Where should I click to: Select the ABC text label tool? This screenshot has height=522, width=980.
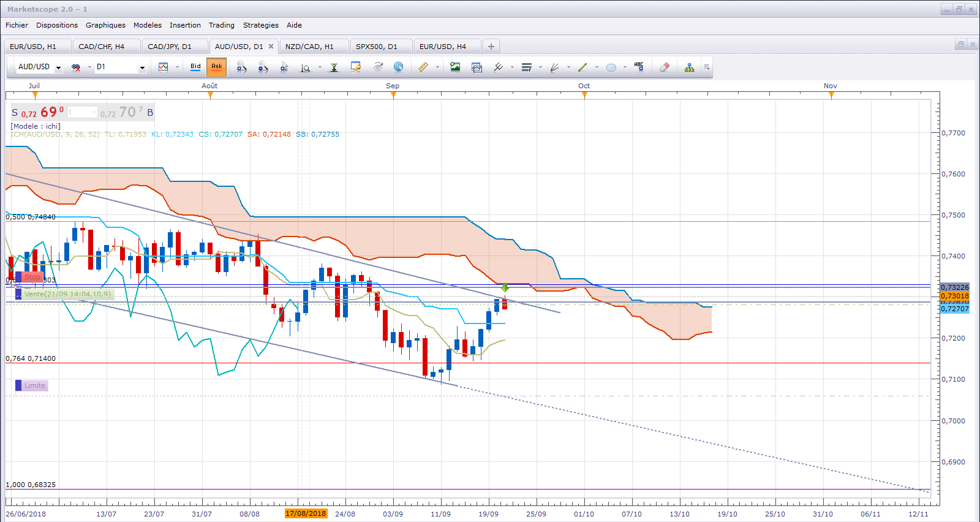[x=639, y=67]
